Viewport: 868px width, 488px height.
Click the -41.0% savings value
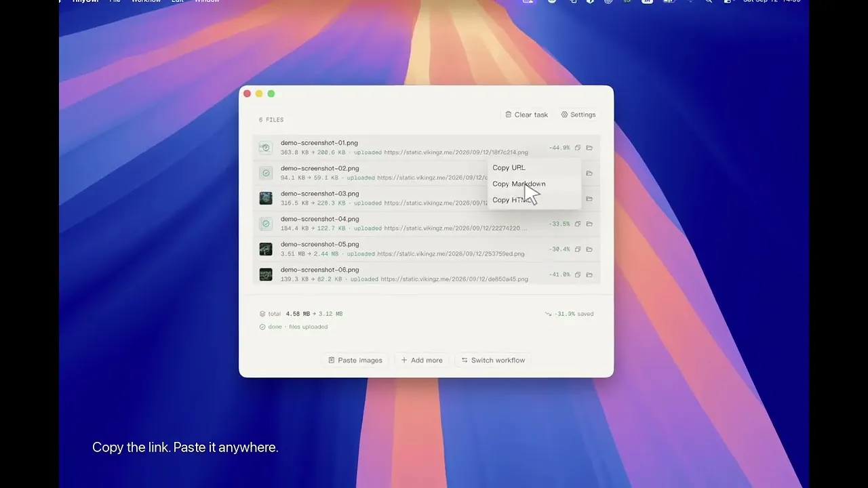click(559, 274)
